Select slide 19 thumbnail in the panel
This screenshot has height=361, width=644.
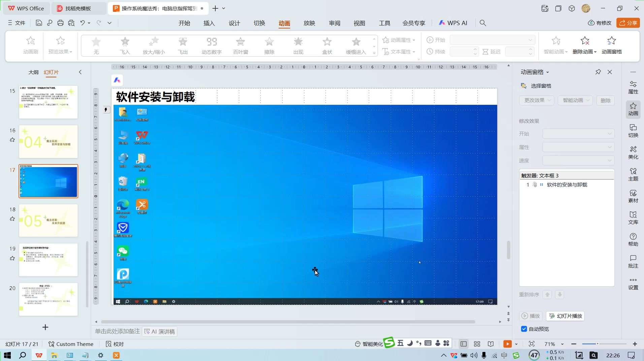click(x=48, y=260)
